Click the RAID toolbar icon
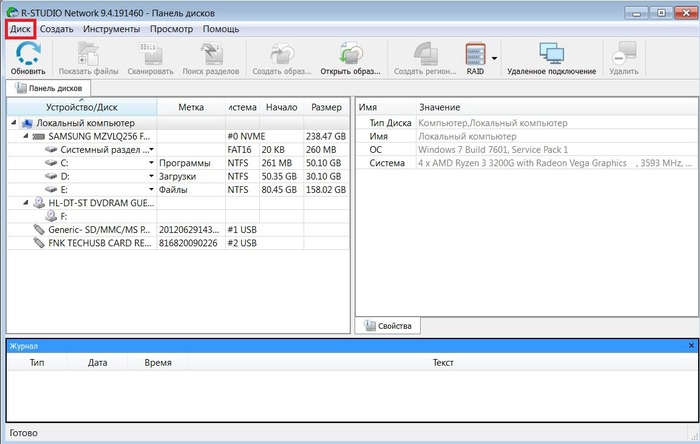The height and width of the screenshot is (444, 700). [x=475, y=55]
